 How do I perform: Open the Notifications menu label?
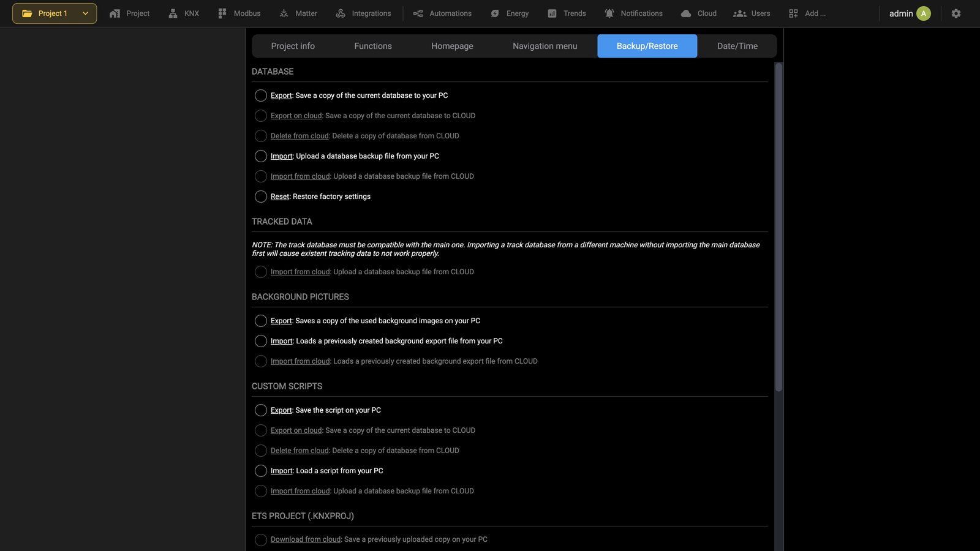point(641,13)
